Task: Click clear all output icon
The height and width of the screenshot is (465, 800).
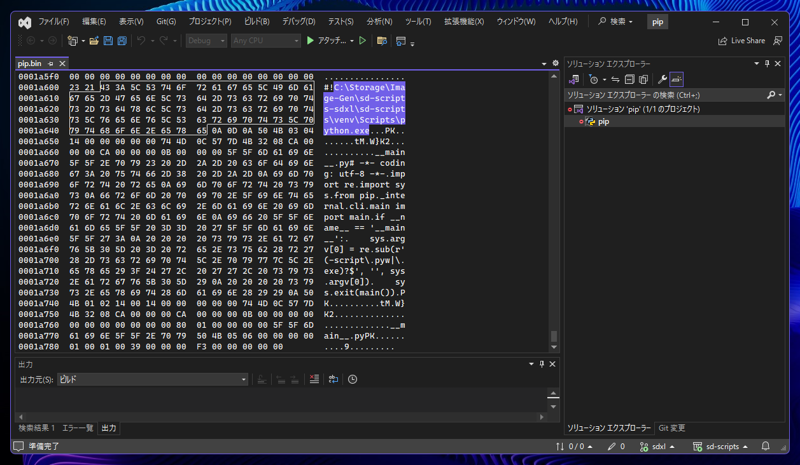Action: 314,379
